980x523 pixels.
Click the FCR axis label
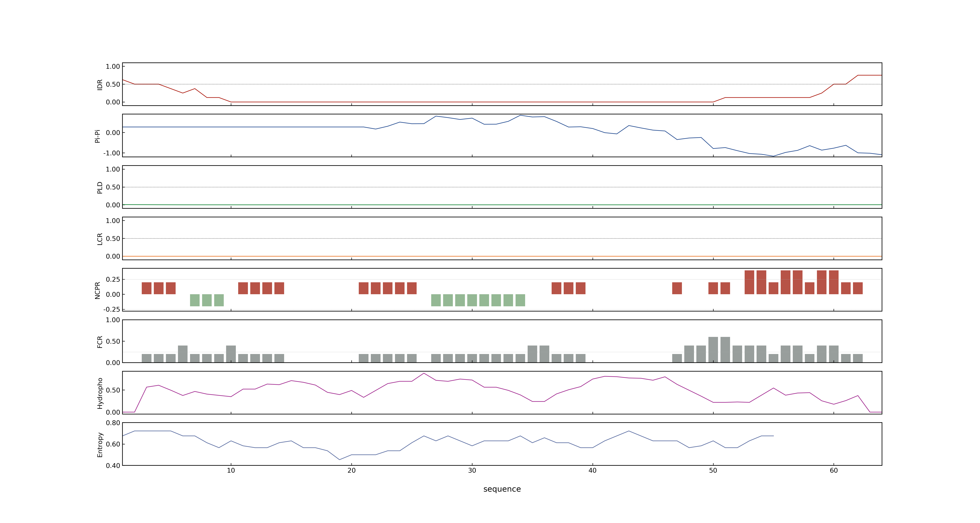click(x=100, y=341)
